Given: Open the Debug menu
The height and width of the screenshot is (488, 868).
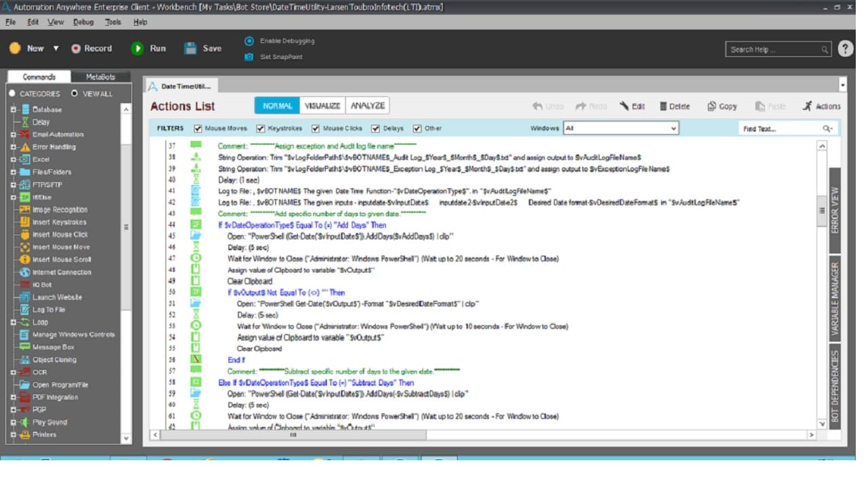Looking at the screenshot, I should tap(83, 22).
